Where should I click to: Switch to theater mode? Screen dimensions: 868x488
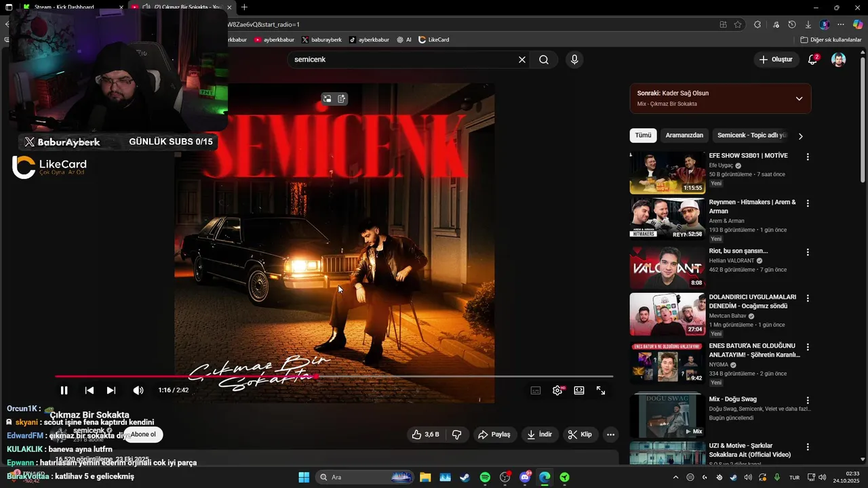[579, 390]
